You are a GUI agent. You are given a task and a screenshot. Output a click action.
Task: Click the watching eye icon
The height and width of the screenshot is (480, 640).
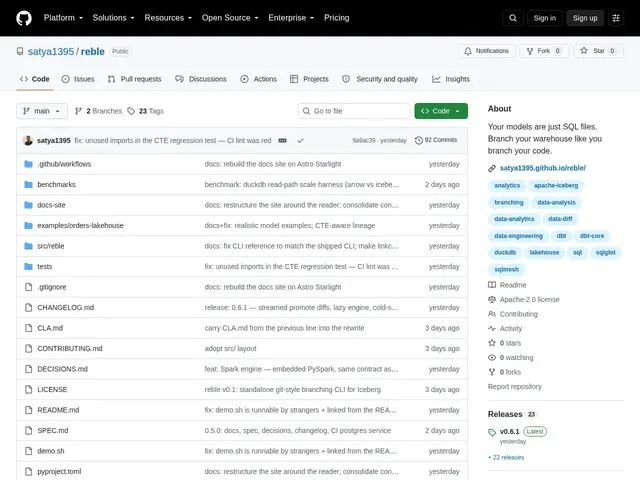[492, 358]
